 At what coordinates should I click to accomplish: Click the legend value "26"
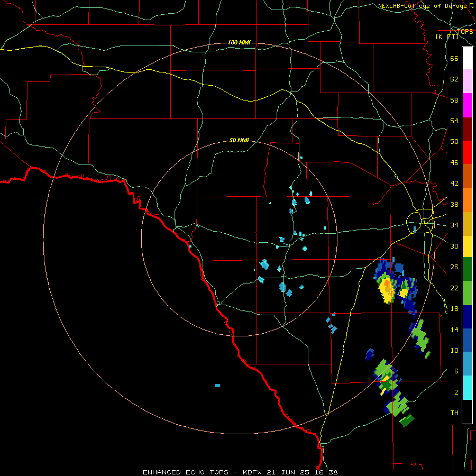(x=454, y=267)
